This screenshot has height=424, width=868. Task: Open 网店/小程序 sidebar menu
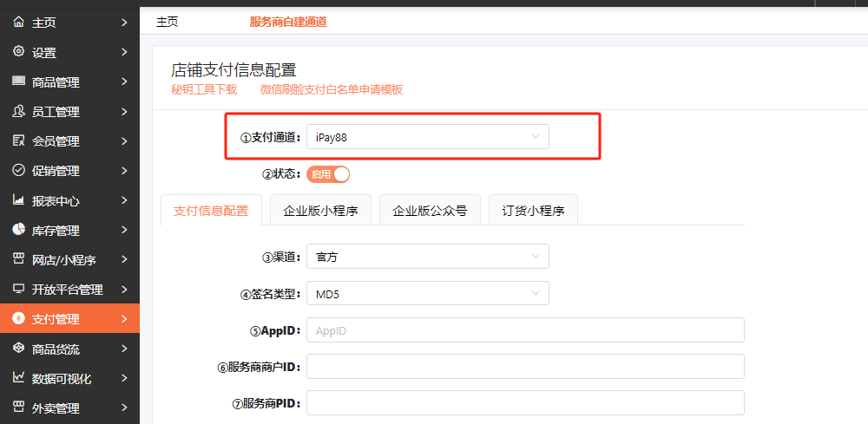pos(69,259)
